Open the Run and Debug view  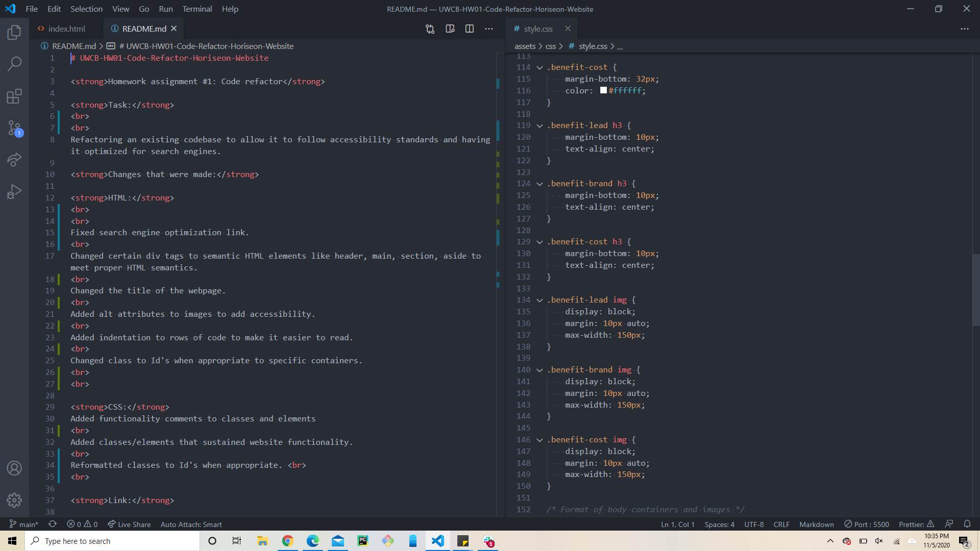(x=14, y=191)
